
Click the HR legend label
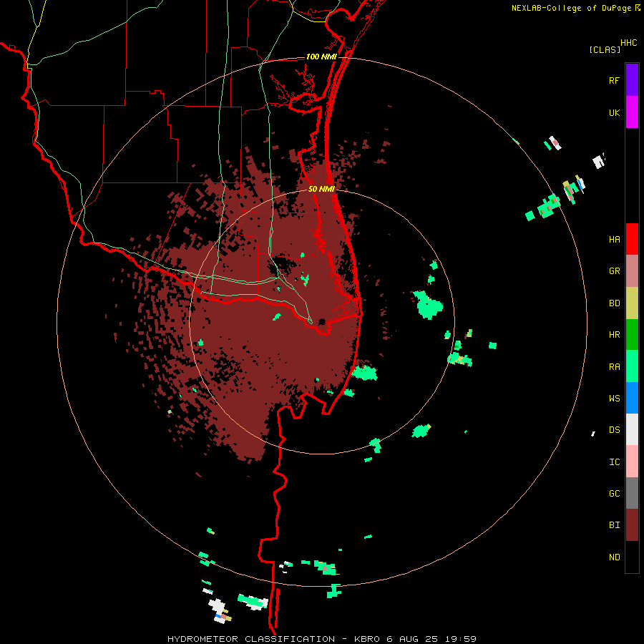point(614,335)
